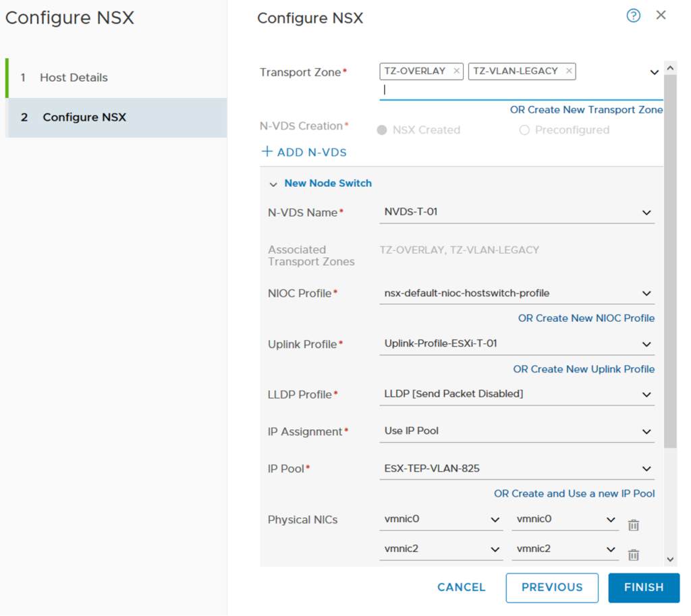Remove the TZ-OVERLAY transport zone tag
Viewport: 691px width, 616px height.
[x=457, y=71]
